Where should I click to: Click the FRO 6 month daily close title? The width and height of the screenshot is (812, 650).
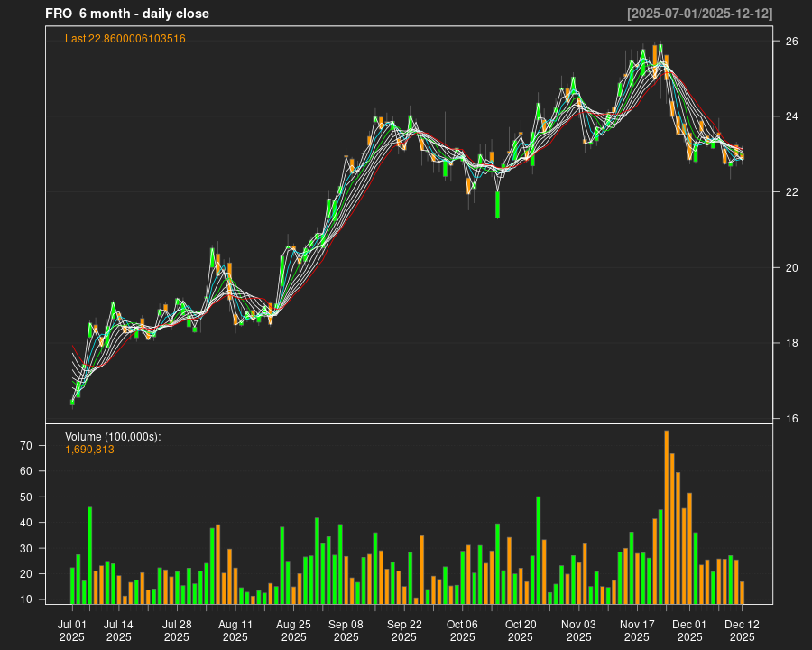tap(127, 14)
